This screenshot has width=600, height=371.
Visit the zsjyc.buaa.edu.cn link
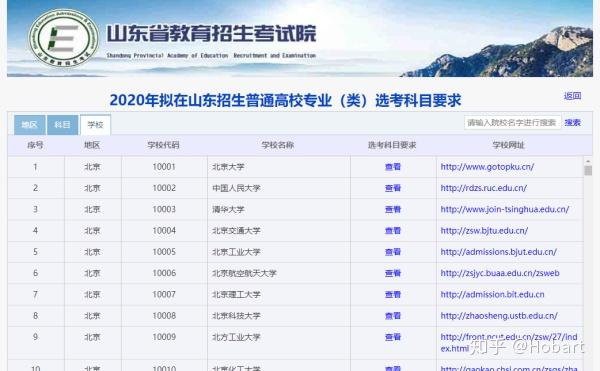click(x=500, y=273)
